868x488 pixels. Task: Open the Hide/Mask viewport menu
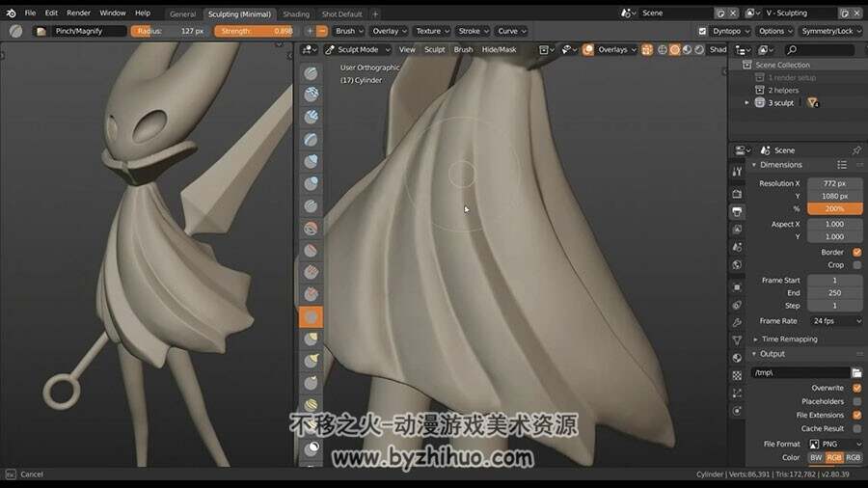[499, 50]
